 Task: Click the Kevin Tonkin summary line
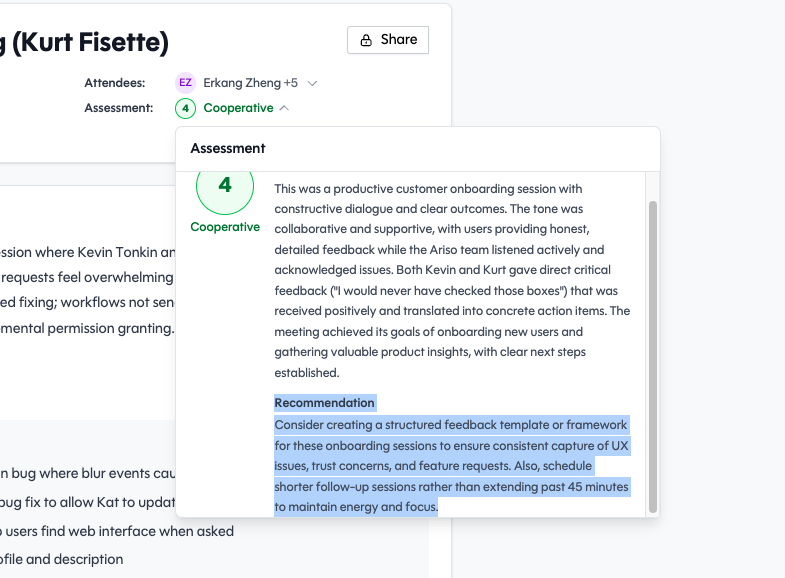click(88, 252)
